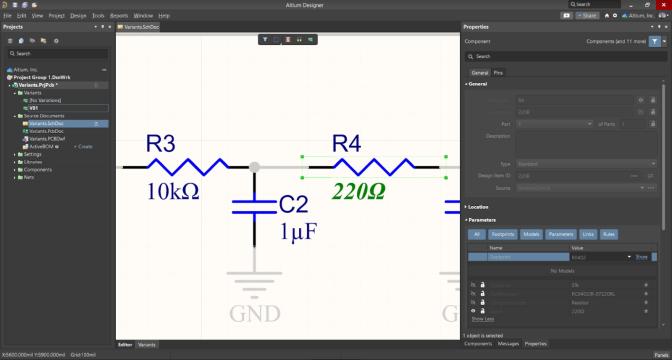Viewport: 672px width, 360px height.
Task: Click the selection filter icon in Properties panel
Action: point(654,42)
